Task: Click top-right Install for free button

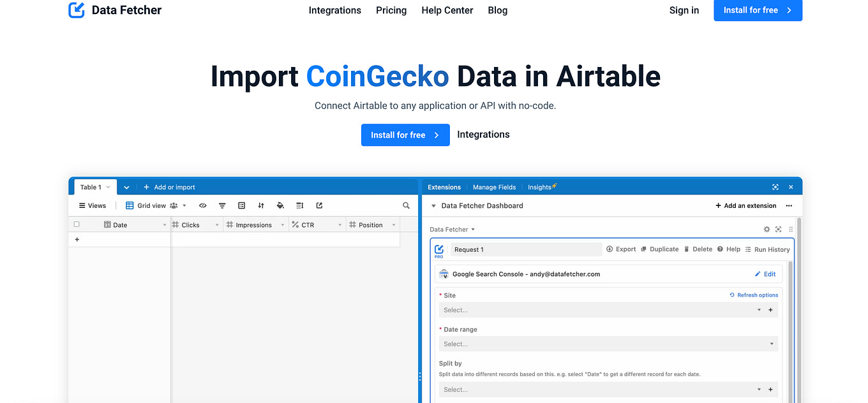Action: (x=758, y=10)
